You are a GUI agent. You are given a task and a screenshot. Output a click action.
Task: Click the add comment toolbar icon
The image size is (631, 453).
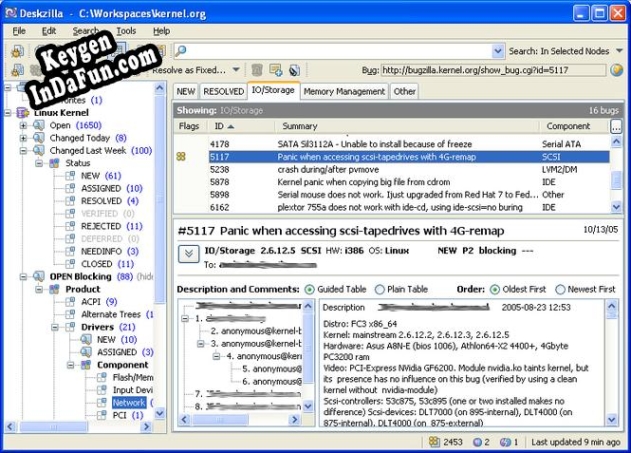point(276,70)
